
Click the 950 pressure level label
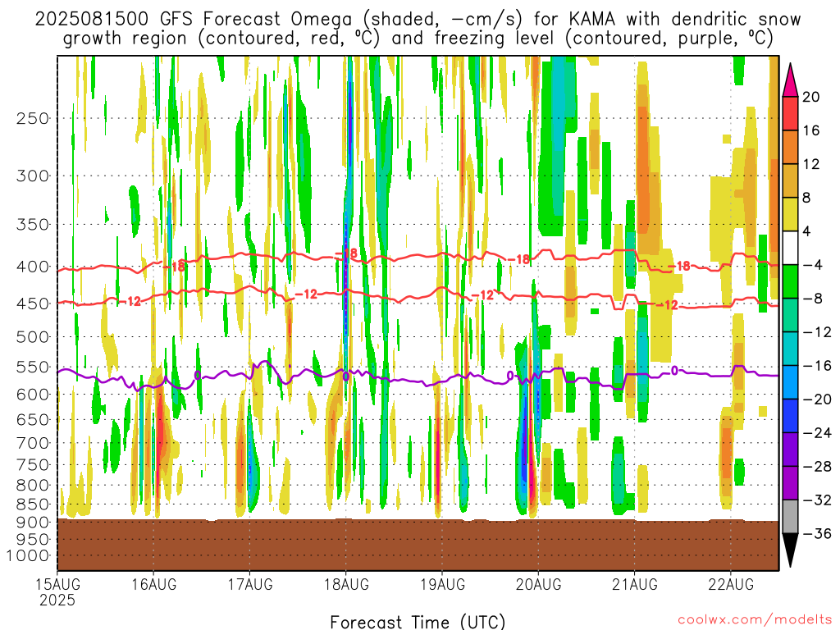pos(33,540)
